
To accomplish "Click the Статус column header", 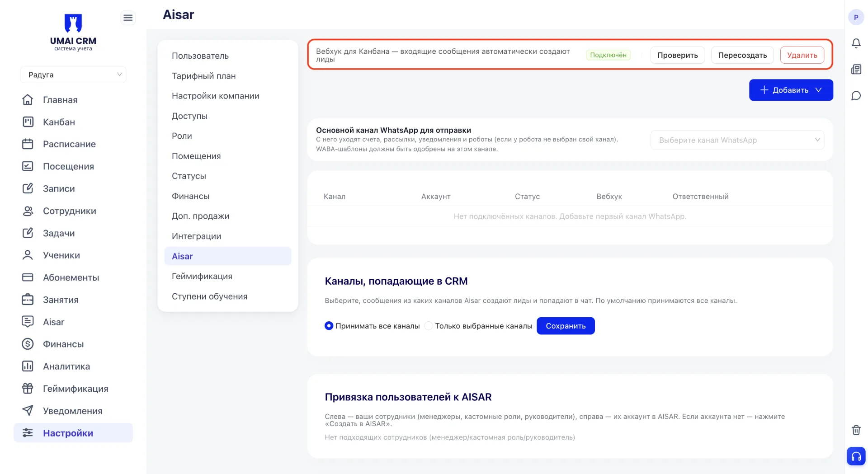I will 527,197.
